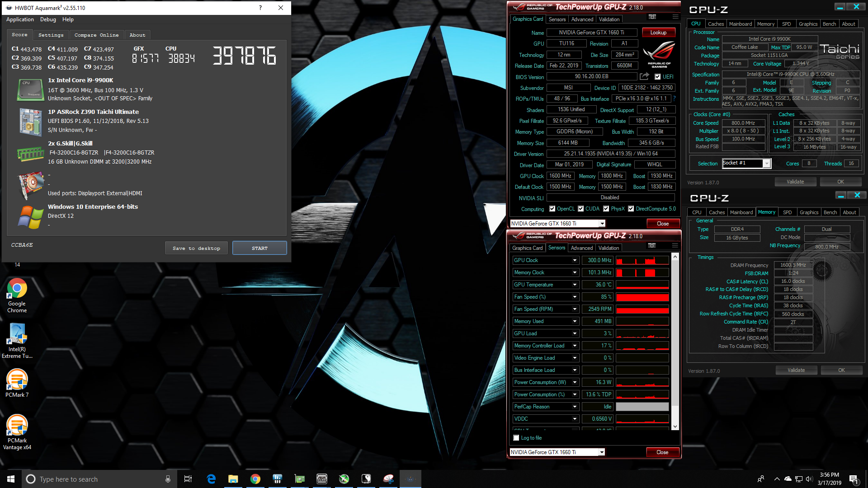
Task: Open the action center notification icon
Action: click(853, 479)
